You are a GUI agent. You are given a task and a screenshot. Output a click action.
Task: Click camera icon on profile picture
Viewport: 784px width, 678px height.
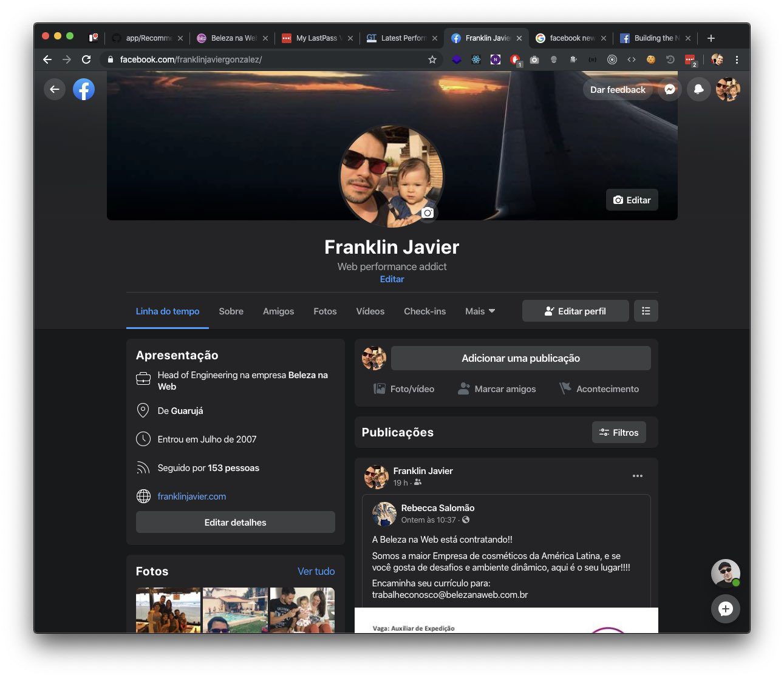point(428,212)
